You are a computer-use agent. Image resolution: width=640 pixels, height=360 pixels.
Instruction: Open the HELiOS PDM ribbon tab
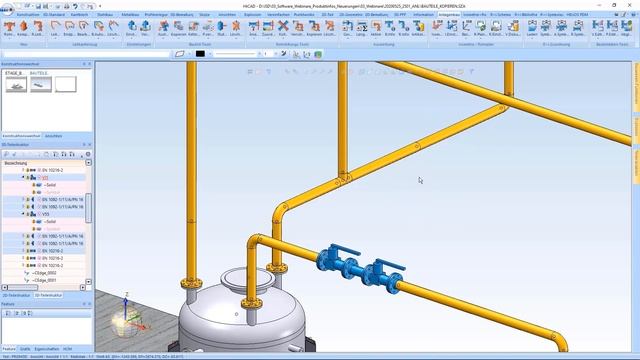point(577,15)
